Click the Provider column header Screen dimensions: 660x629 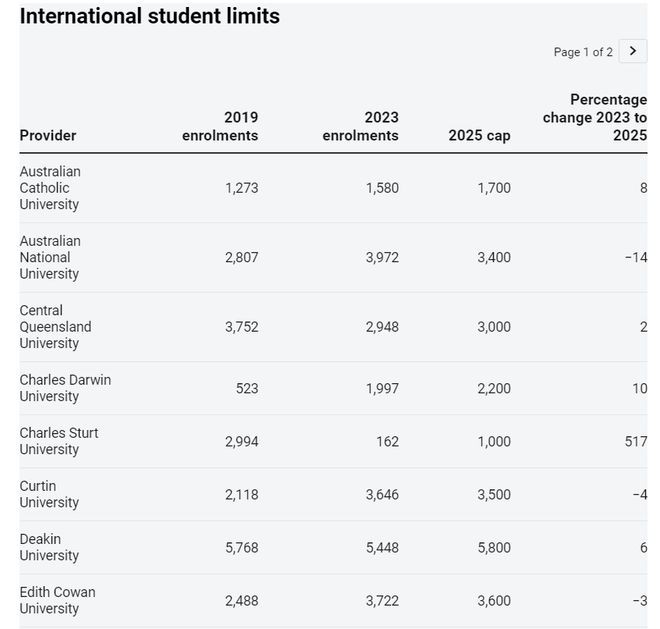click(48, 136)
